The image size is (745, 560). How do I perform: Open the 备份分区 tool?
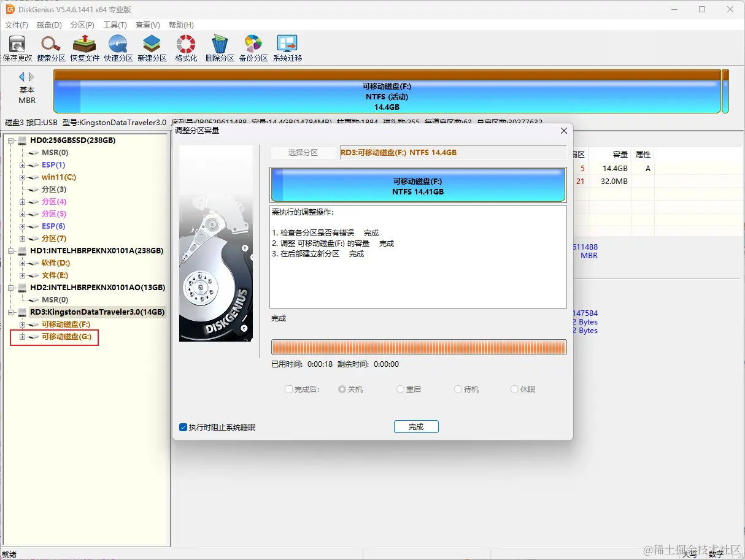[253, 48]
